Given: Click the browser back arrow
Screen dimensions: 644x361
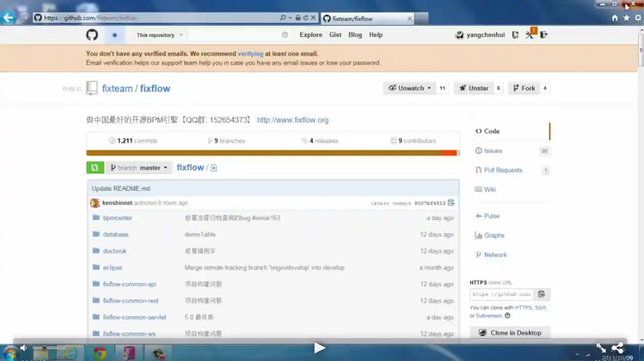Looking at the screenshot, I should [8, 18].
